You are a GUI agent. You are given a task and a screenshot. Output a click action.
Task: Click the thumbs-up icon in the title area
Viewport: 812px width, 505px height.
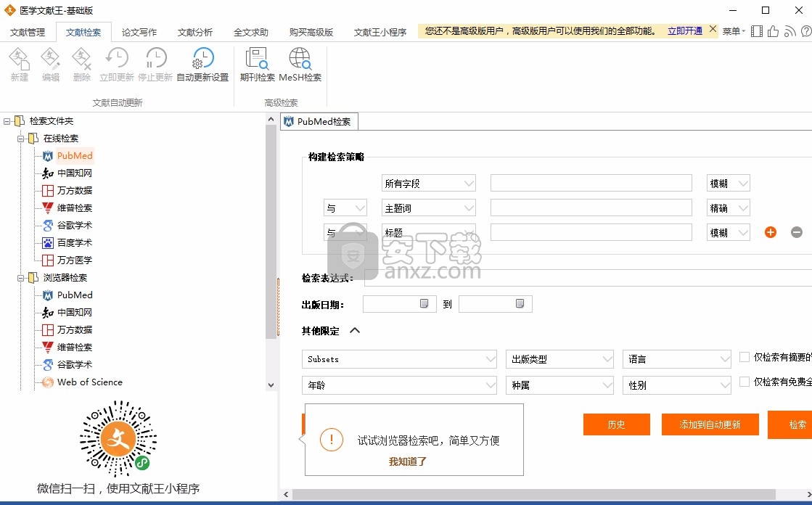[x=773, y=31]
